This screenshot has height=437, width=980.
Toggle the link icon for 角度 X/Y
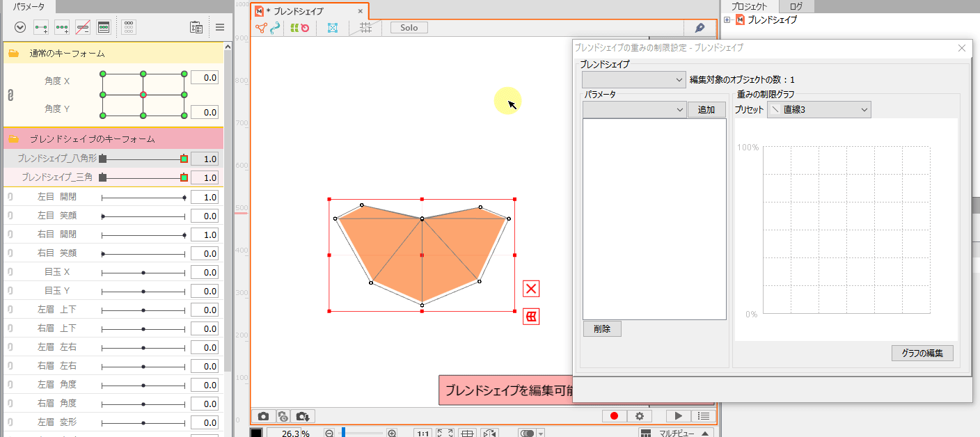(x=10, y=95)
